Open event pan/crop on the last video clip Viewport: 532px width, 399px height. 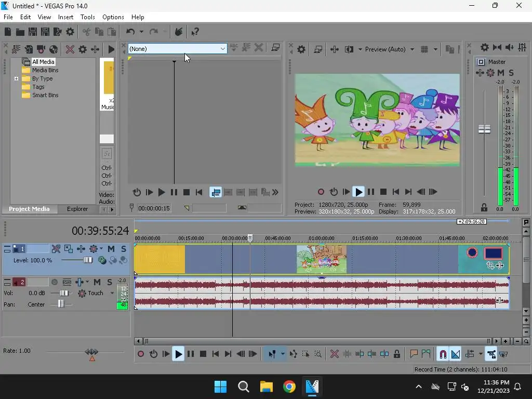click(490, 265)
